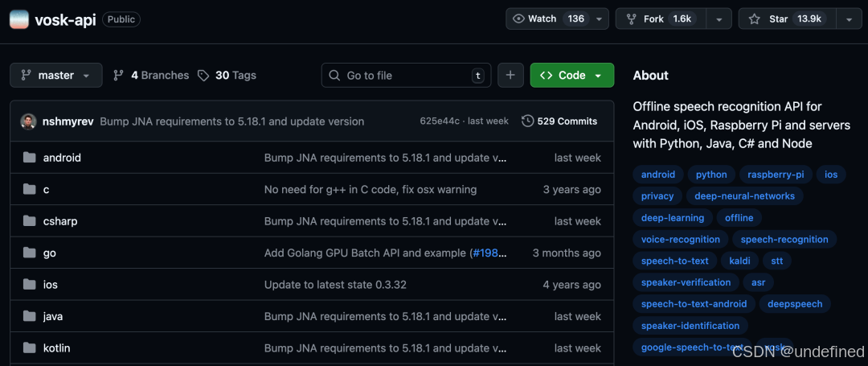Select the privacy topic tag
868x366 pixels.
point(657,196)
